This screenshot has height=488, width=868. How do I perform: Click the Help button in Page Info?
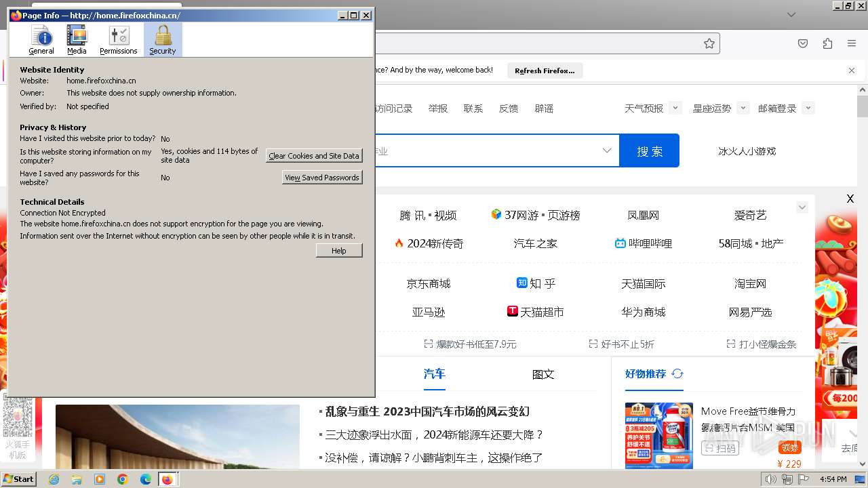pyautogui.click(x=339, y=251)
